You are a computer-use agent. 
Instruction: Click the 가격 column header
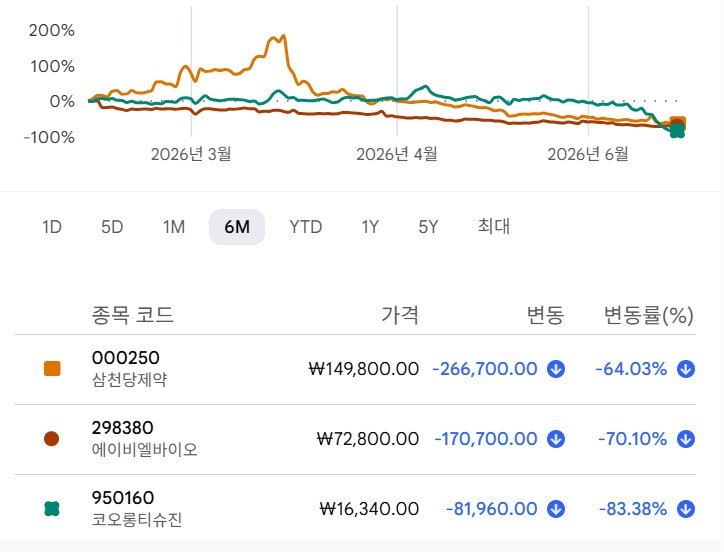pos(400,315)
